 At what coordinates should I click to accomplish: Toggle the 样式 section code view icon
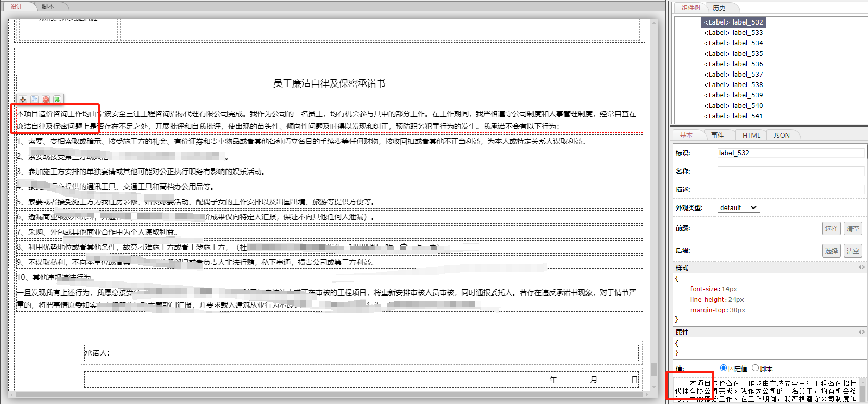(862, 267)
